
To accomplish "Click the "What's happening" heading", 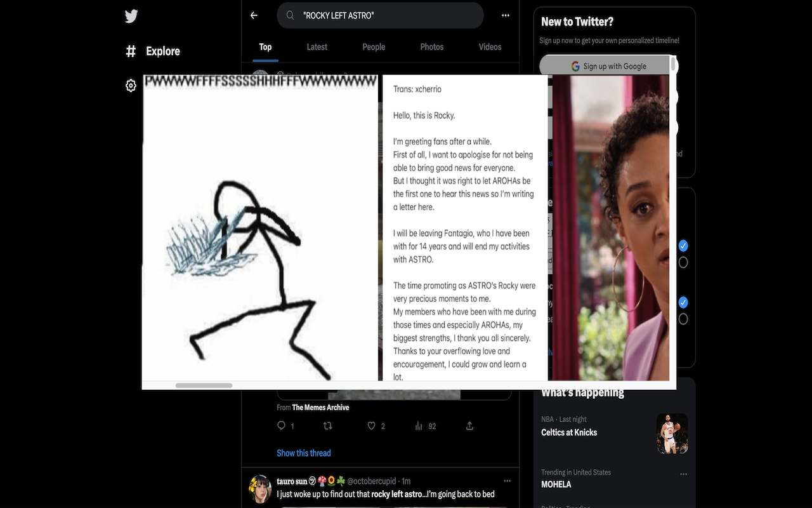I will point(582,393).
